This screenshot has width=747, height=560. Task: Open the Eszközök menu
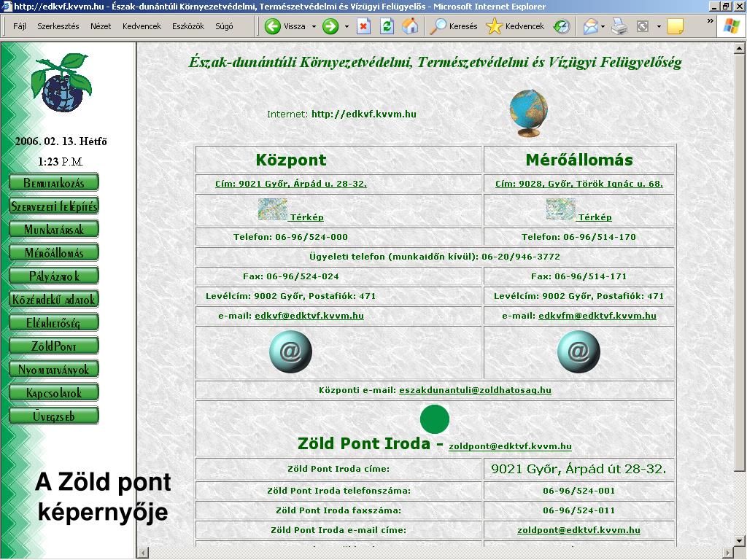pyautogui.click(x=187, y=26)
